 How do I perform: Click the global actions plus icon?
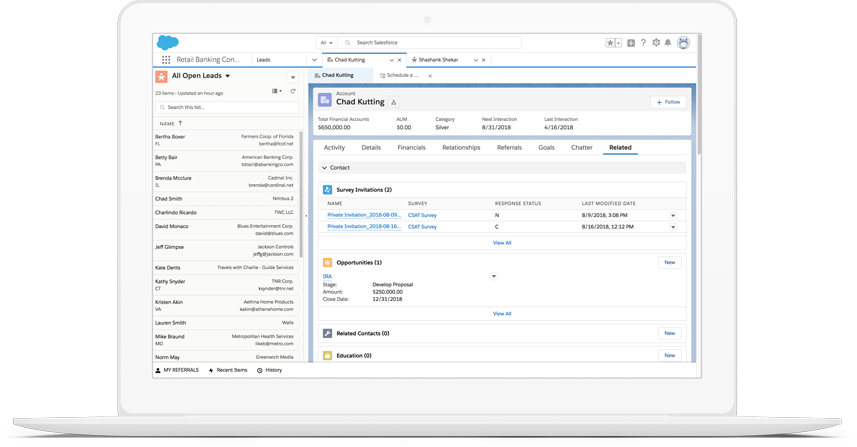(x=631, y=43)
